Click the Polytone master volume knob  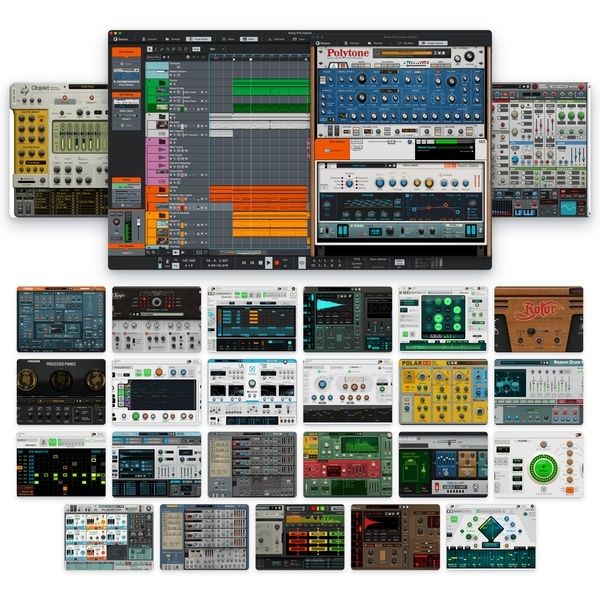point(469,56)
